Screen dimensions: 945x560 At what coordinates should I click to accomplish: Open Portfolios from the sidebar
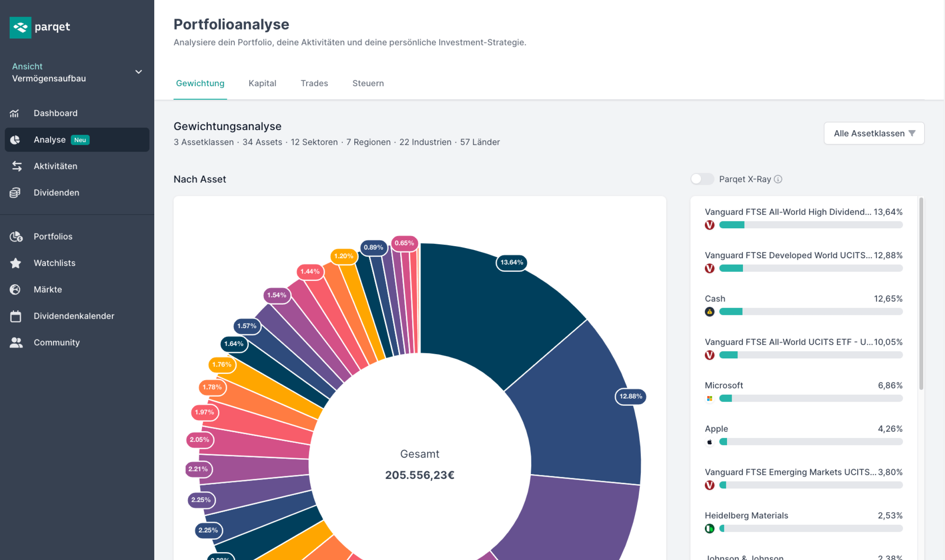click(x=77, y=237)
